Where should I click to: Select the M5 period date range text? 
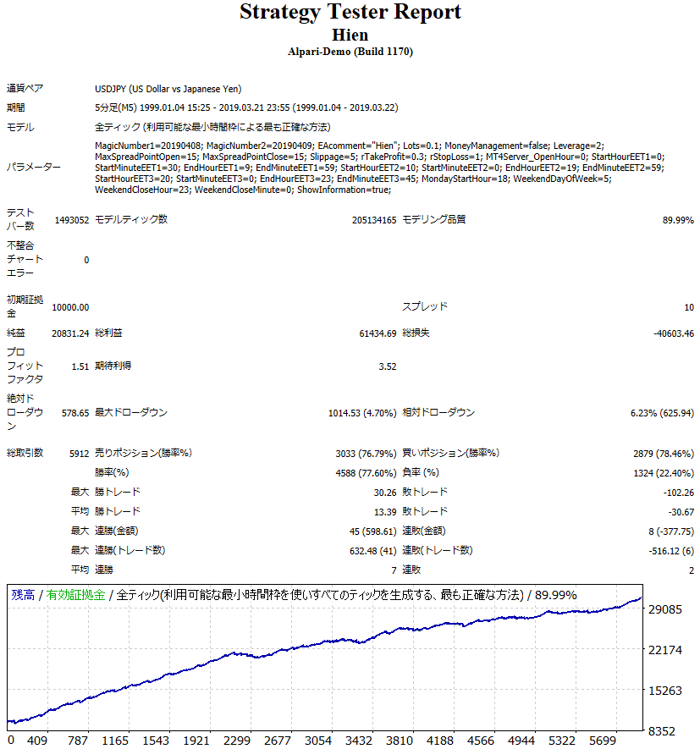pos(246,108)
